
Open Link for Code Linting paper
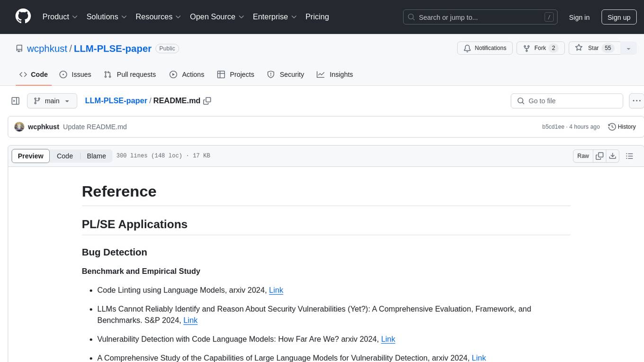coord(276,290)
